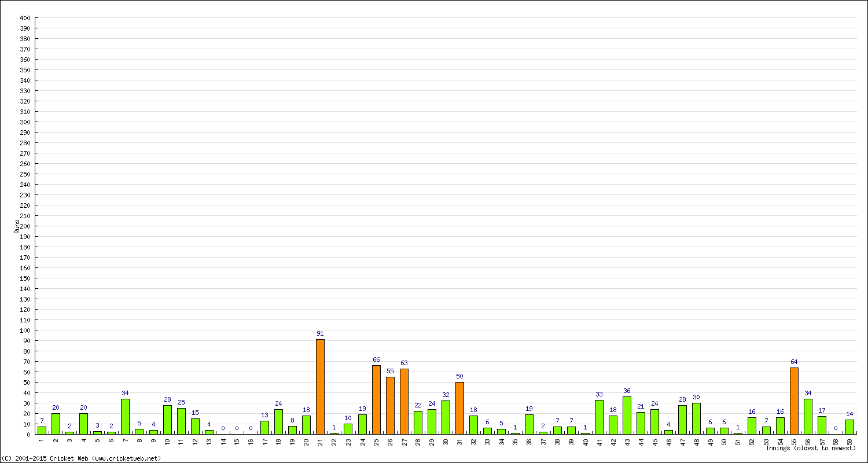Image resolution: width=868 pixels, height=463 pixels.
Task: Click the orange bar for inning 21
Action: point(320,387)
